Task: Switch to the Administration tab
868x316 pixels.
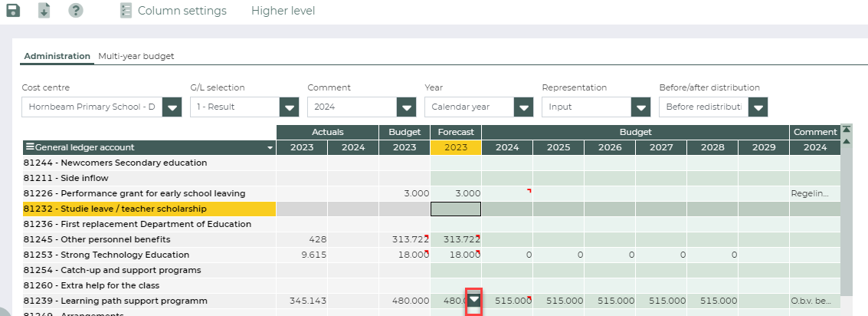Action: click(57, 56)
